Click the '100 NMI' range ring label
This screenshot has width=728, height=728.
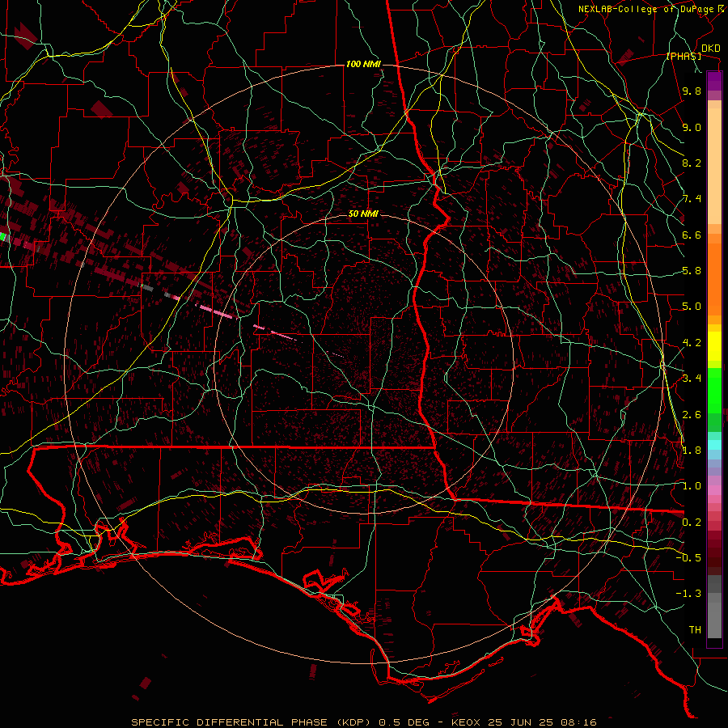[x=363, y=64]
